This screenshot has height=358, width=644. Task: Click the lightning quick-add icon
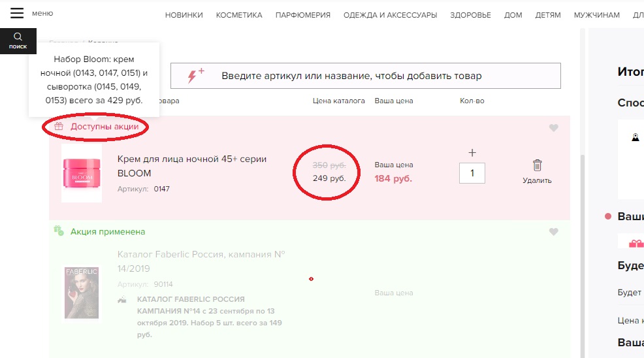point(195,76)
